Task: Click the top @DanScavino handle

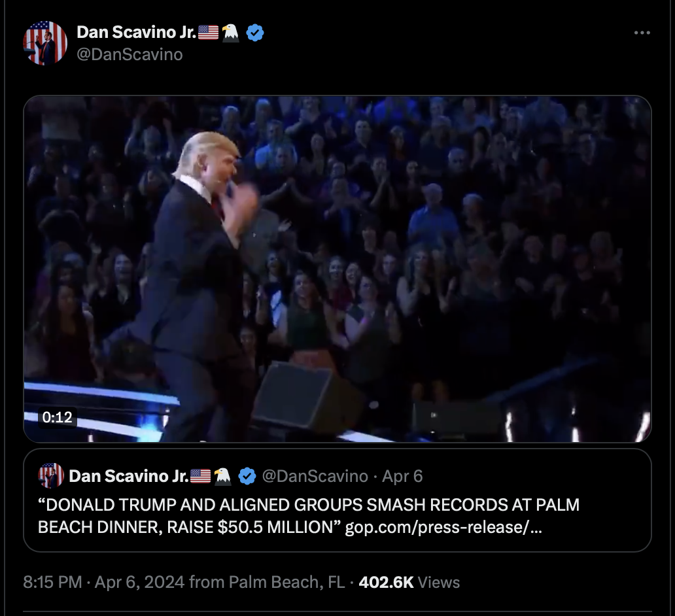Action: click(x=130, y=55)
